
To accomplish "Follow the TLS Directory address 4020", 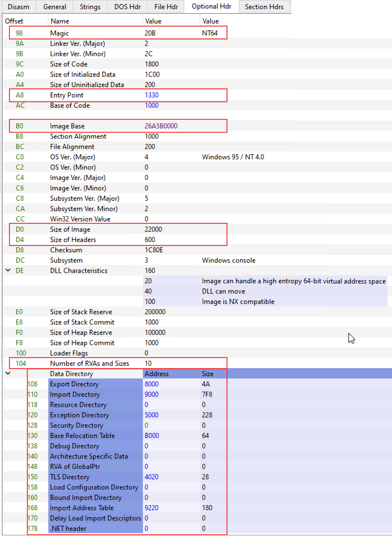I will click(152, 477).
